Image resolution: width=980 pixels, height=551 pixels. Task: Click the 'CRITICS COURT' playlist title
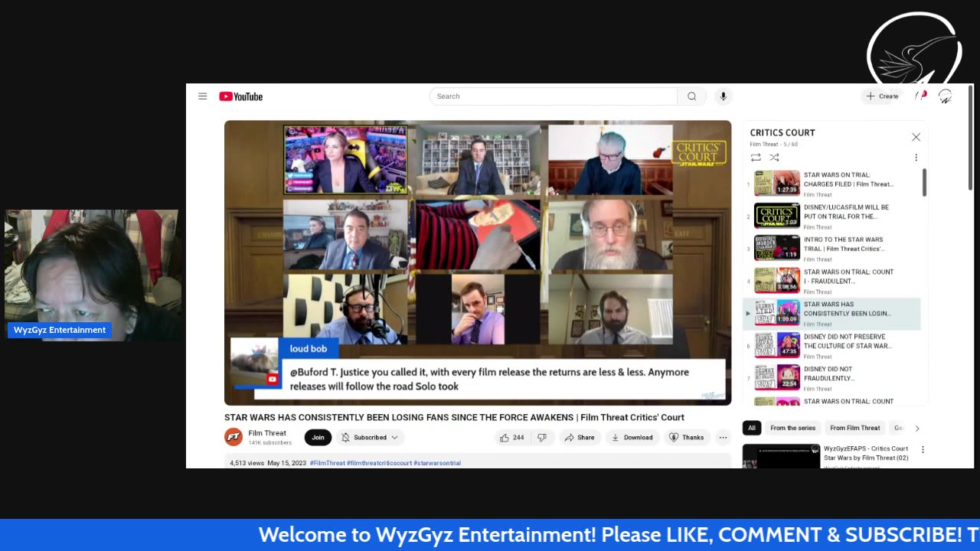pyautogui.click(x=782, y=132)
